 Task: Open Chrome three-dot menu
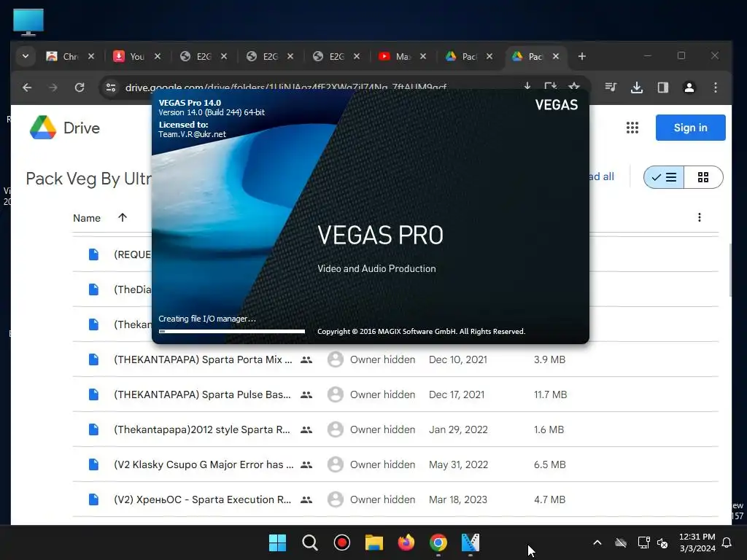(715, 87)
